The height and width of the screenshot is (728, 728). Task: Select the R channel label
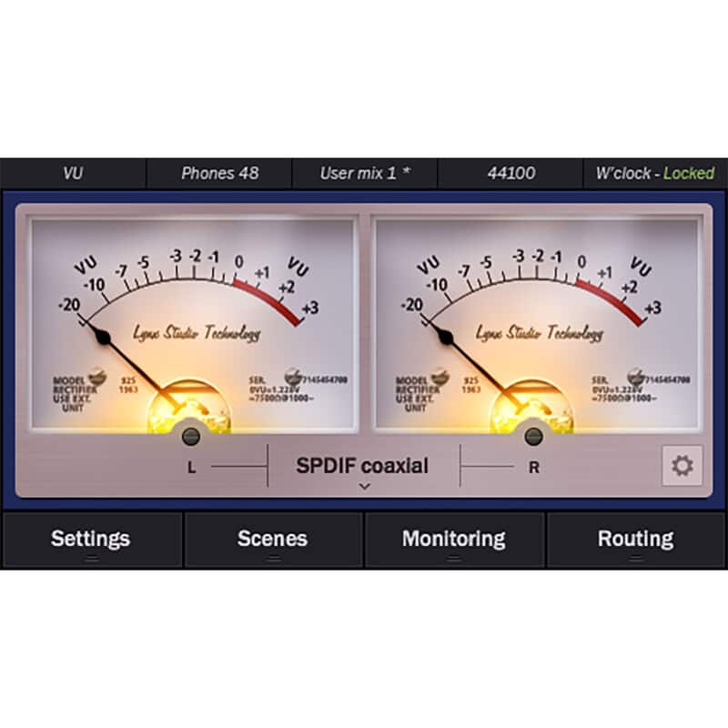click(x=534, y=469)
